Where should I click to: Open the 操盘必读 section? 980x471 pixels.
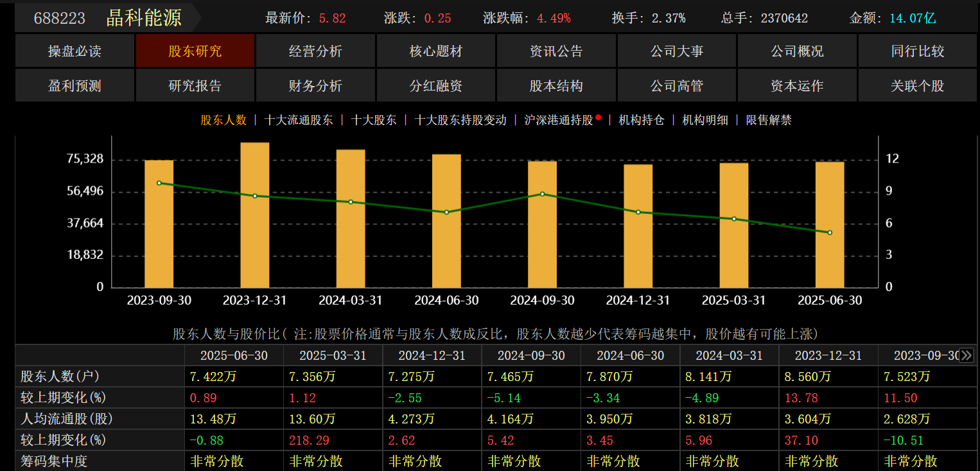[74, 51]
